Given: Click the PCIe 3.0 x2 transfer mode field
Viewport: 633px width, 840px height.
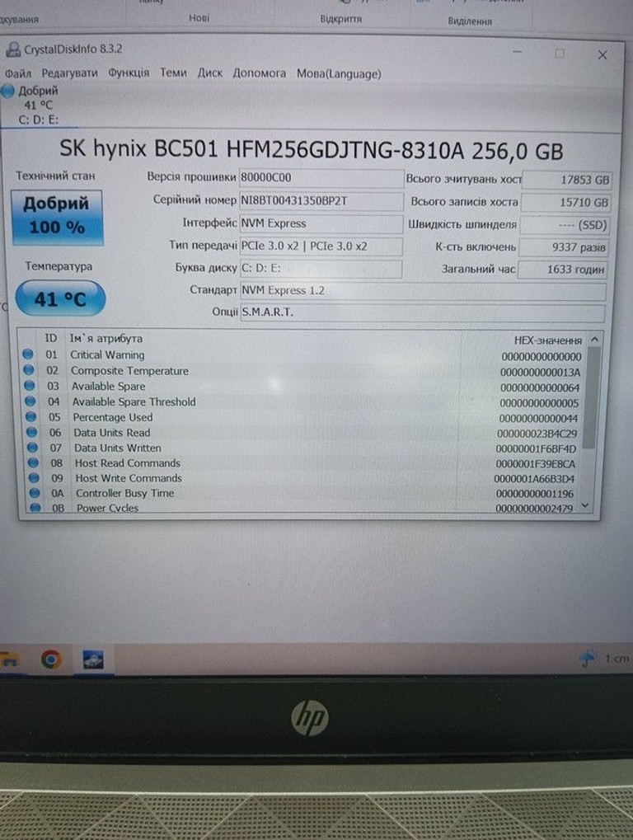Looking at the screenshot, I should 321,246.
